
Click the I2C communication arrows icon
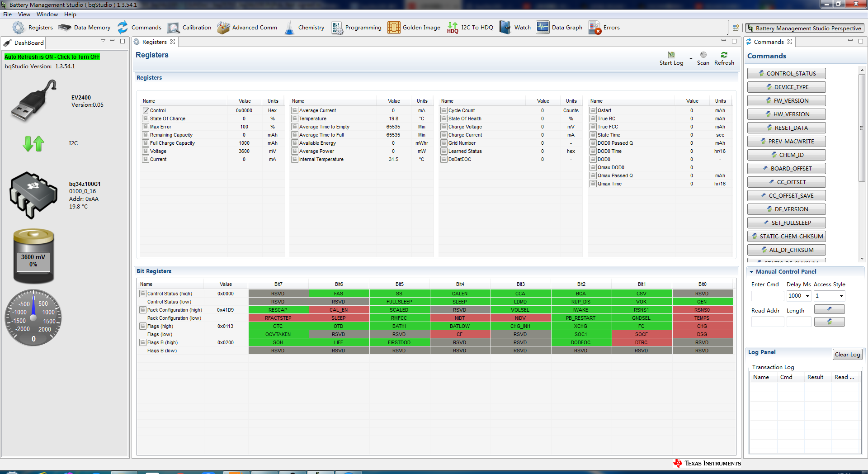pyautogui.click(x=33, y=143)
